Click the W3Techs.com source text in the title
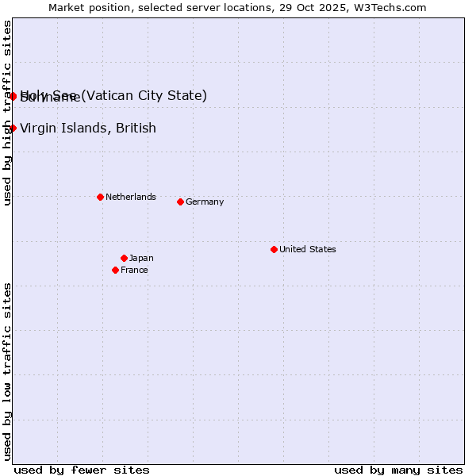 [388, 7]
